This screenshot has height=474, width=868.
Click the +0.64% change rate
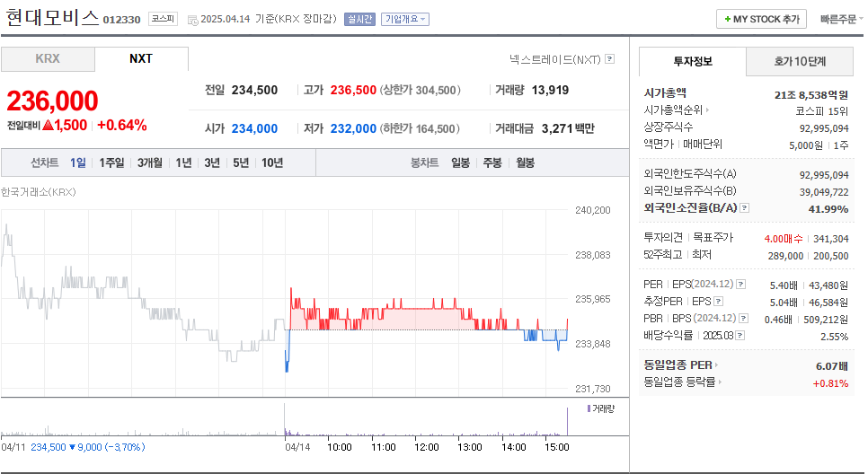pyautogui.click(x=122, y=125)
